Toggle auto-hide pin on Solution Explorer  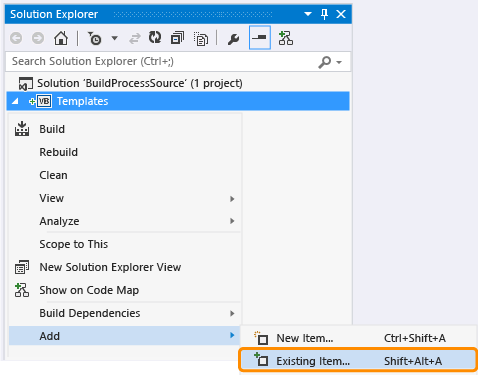coord(324,14)
